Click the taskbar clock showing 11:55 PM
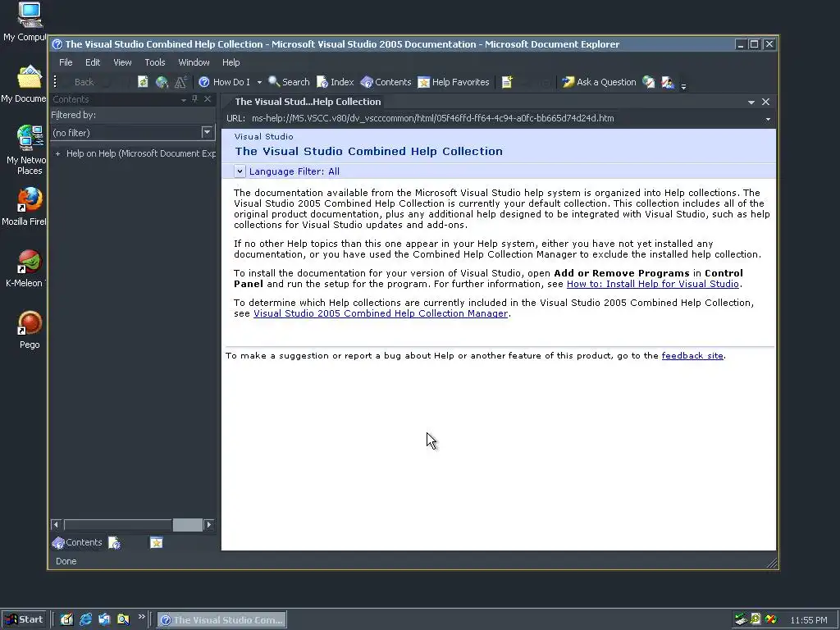The height and width of the screenshot is (630, 840). tap(808, 620)
